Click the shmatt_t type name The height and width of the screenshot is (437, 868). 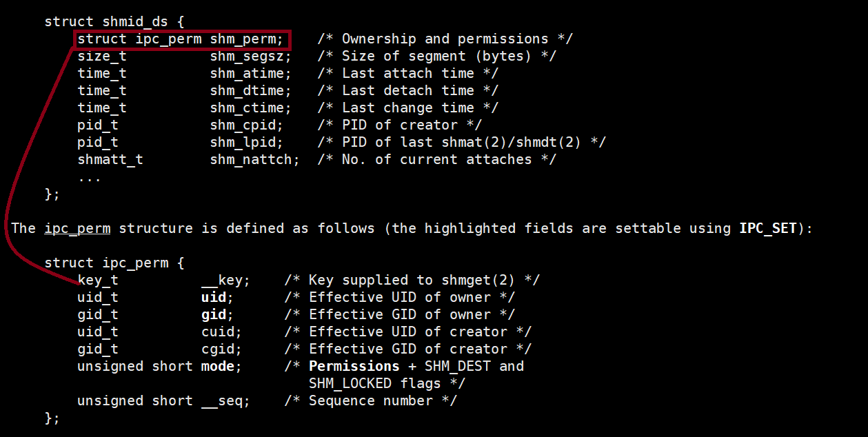coord(110,160)
